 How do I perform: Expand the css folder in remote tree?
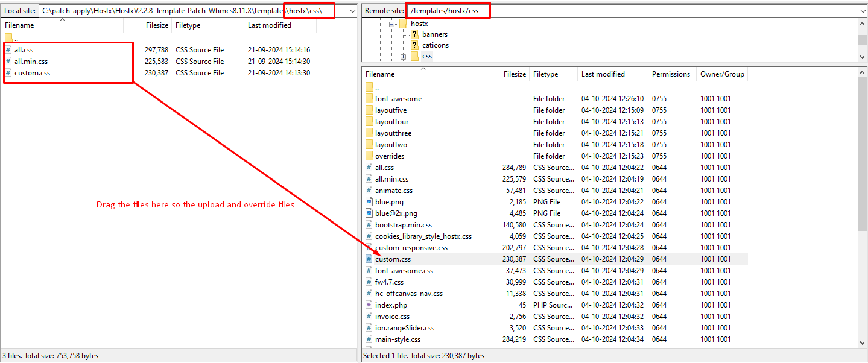[403, 57]
